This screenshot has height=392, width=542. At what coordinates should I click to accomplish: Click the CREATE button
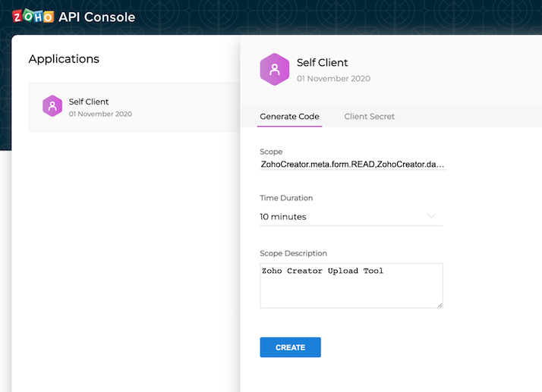click(x=290, y=347)
